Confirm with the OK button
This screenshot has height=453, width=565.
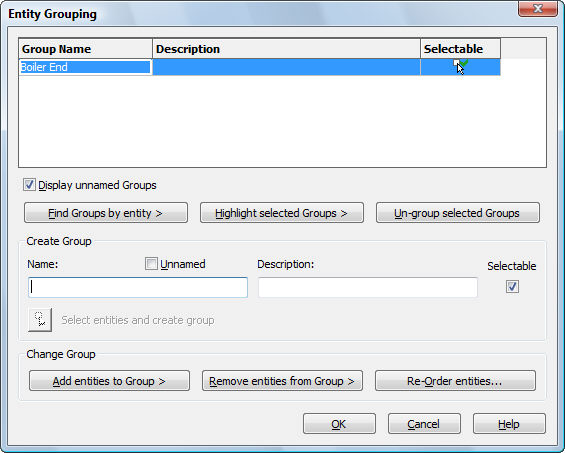pyautogui.click(x=339, y=424)
